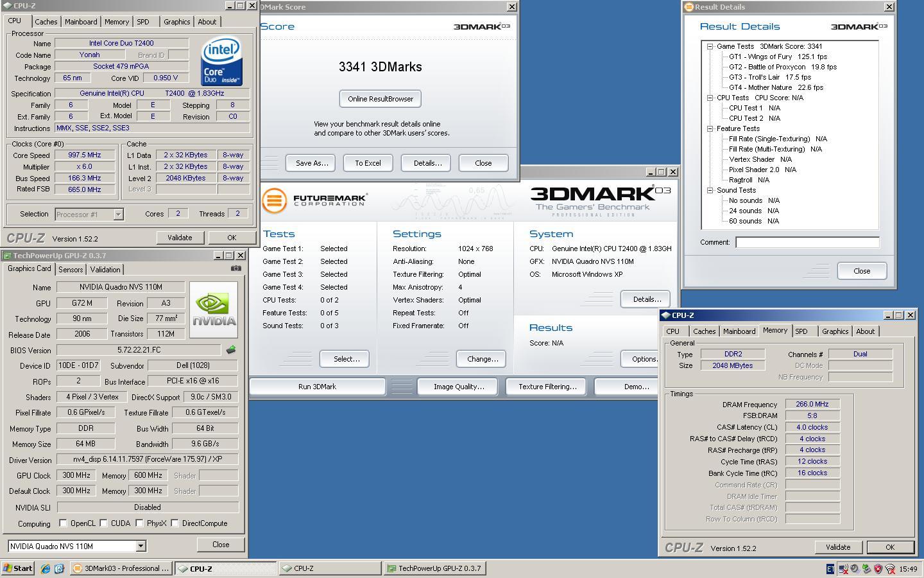Viewport: 924px width, 578px height.
Task: Click the To Excel button
Action: pyautogui.click(x=368, y=163)
